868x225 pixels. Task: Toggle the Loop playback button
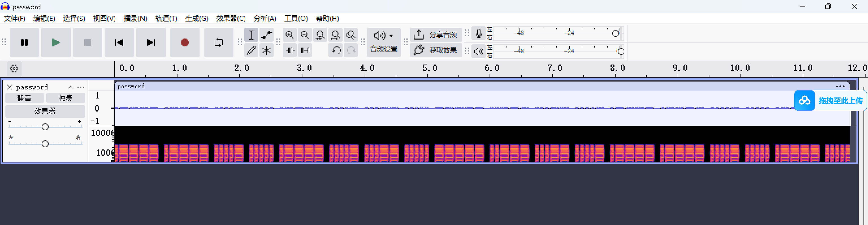click(x=218, y=42)
